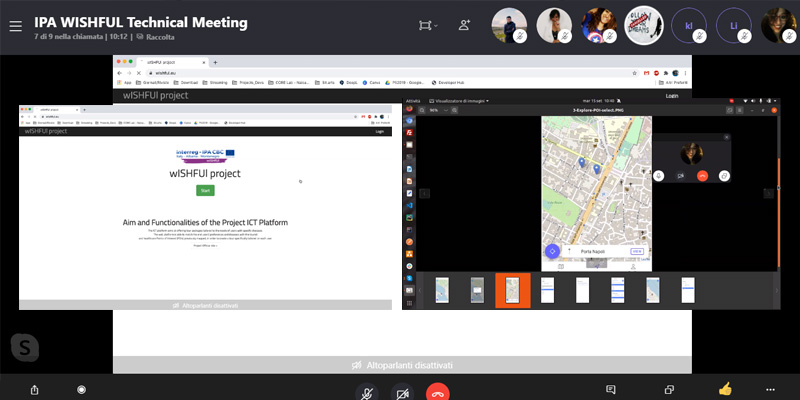Toggle the main Skype microphone mute
The image size is (800, 400).
pos(366,393)
